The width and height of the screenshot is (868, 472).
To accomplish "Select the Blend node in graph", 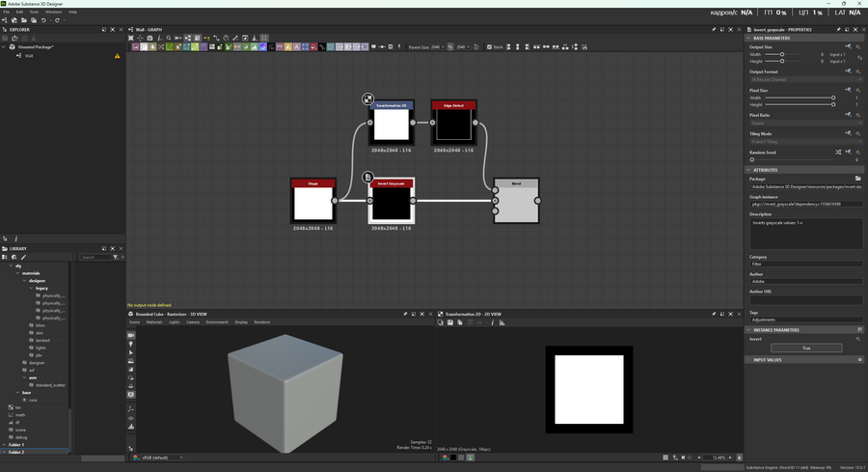I will 516,201.
